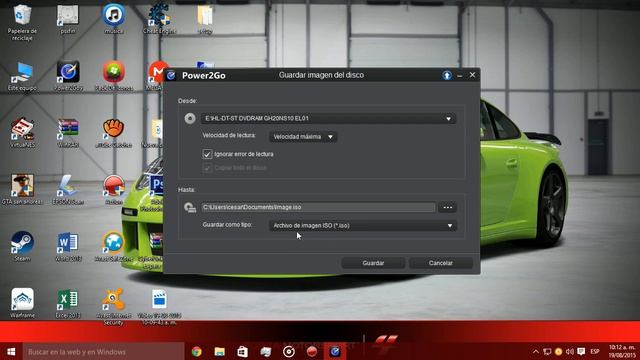640x360 pixels.
Task: Open the Papelera de reciclaje desktop icon
Action: click(22, 23)
